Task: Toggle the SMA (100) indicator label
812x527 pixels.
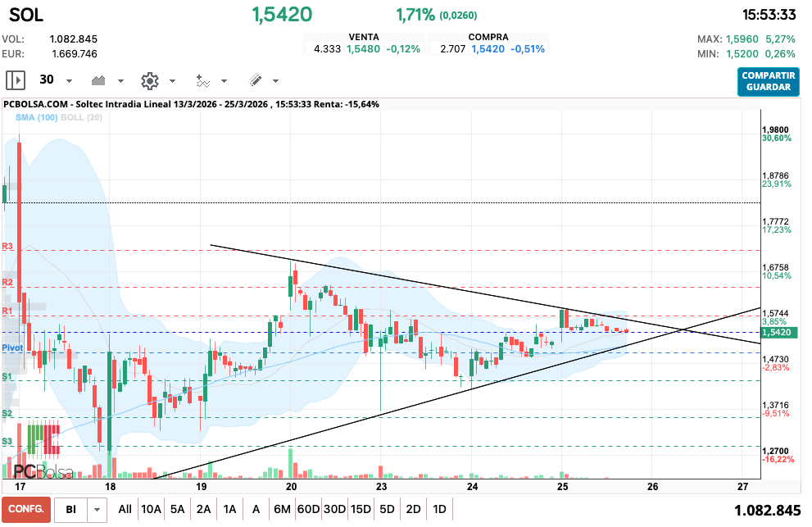Action: tap(36, 118)
